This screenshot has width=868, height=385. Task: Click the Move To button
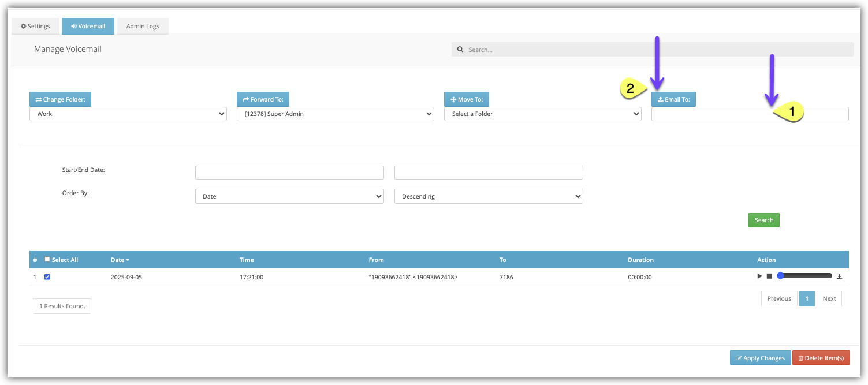point(467,99)
